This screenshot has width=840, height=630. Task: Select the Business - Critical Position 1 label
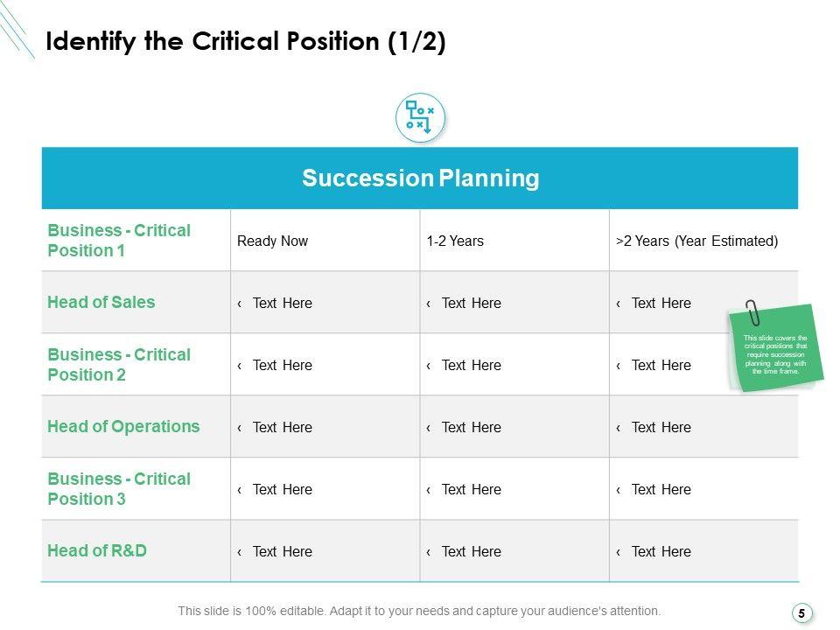(x=119, y=241)
